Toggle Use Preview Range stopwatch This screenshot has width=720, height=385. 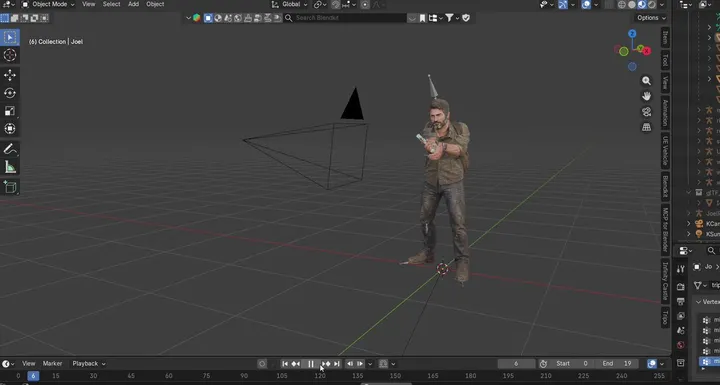click(x=543, y=364)
